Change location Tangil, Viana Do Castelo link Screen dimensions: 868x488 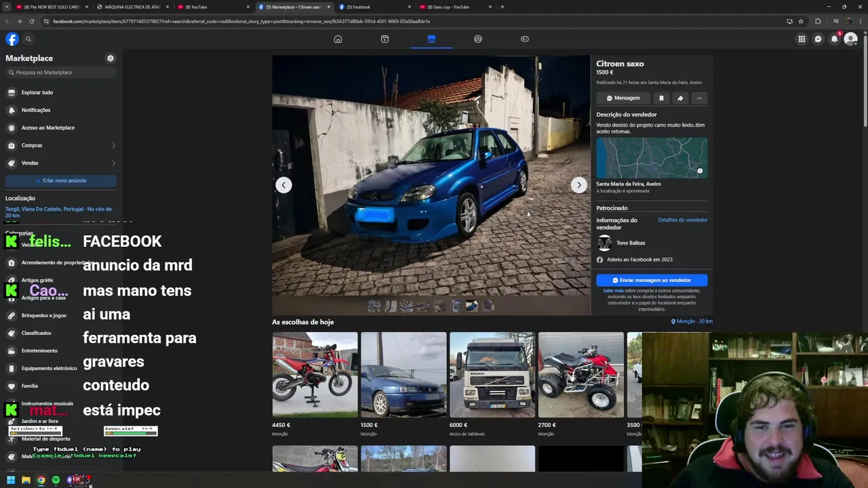(58, 212)
